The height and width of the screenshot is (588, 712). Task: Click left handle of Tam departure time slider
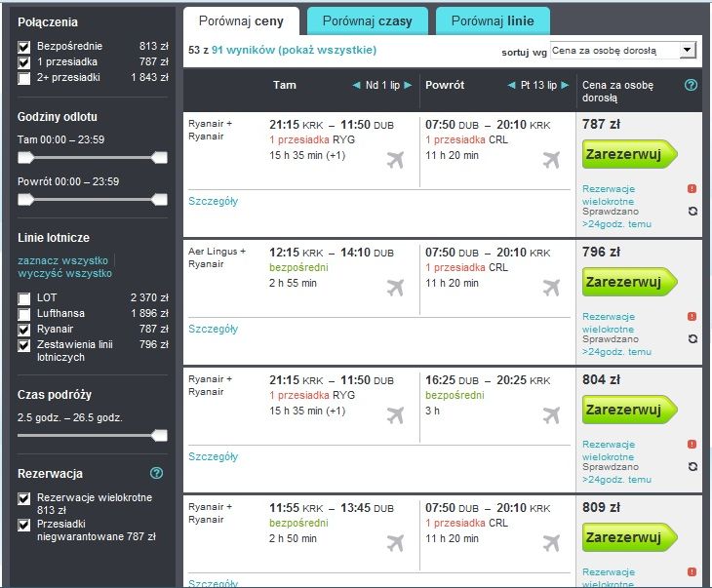coord(25,158)
